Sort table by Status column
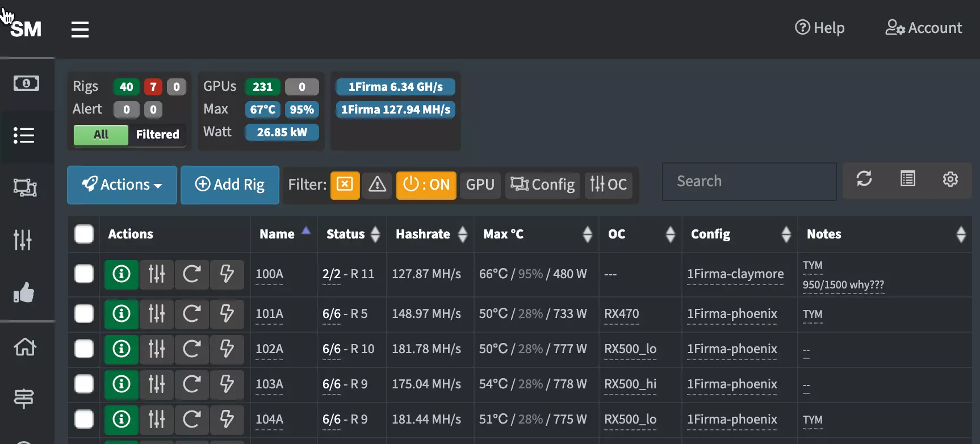980x444 pixels. [x=352, y=234]
